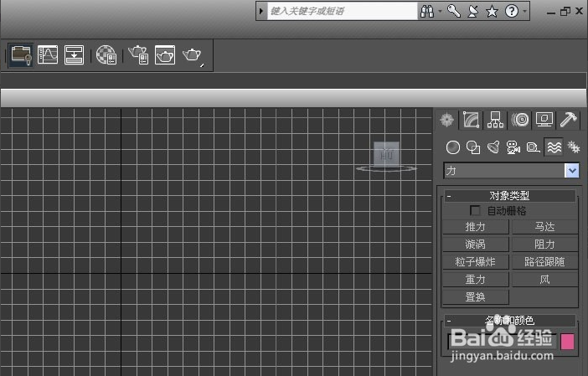The image size is (588, 376).
Task: Switch to the Motion panel tab
Action: tap(520, 120)
